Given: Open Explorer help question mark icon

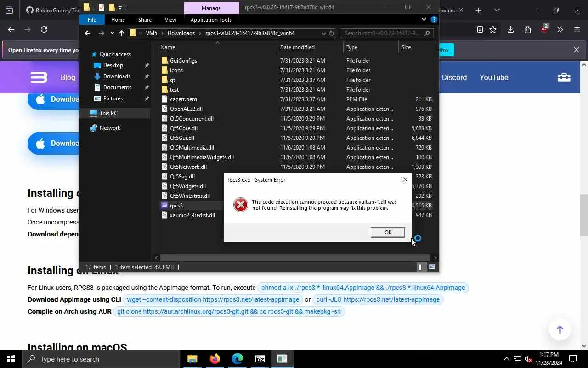Looking at the screenshot, I should pyautogui.click(x=434, y=19).
